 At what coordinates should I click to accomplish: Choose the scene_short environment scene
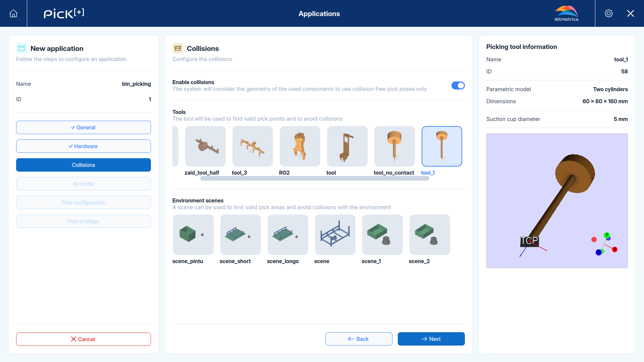coord(240,235)
